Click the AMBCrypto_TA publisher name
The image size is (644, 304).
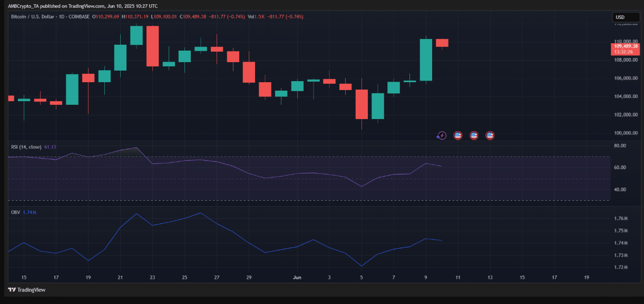point(23,6)
